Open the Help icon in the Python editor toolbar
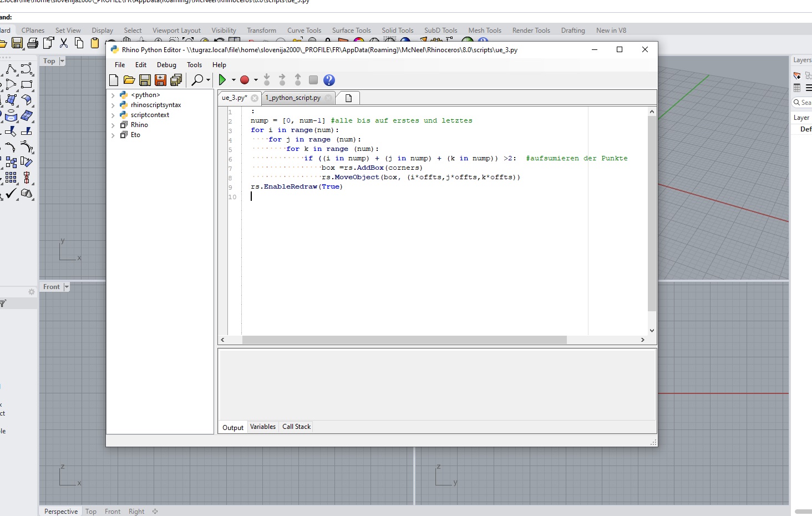The image size is (812, 516). point(329,80)
